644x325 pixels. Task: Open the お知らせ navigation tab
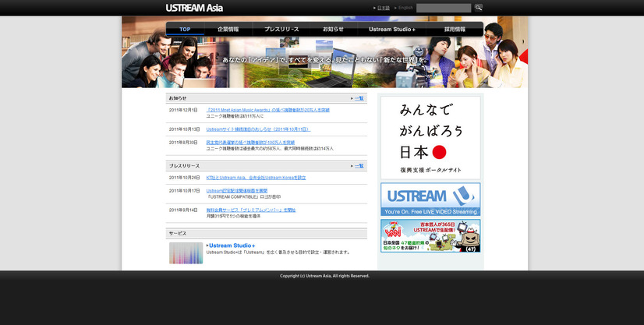pos(333,29)
